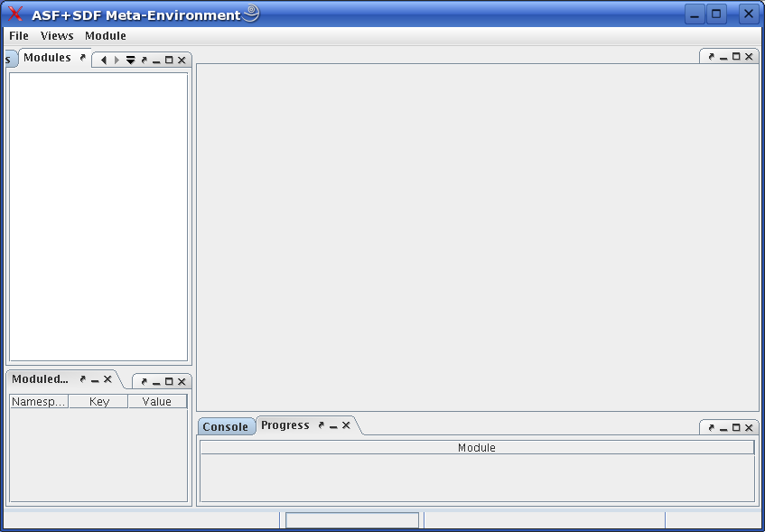Undock the Moduledetails panel via its arrow icon
Viewport: 765px width, 532px height.
(82, 380)
